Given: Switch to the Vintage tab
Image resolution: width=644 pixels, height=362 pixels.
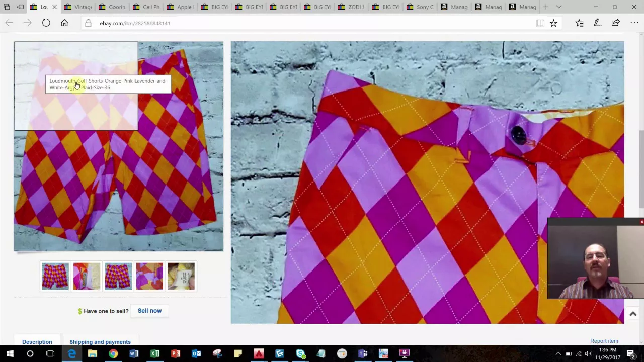Looking at the screenshot, I should (x=78, y=7).
